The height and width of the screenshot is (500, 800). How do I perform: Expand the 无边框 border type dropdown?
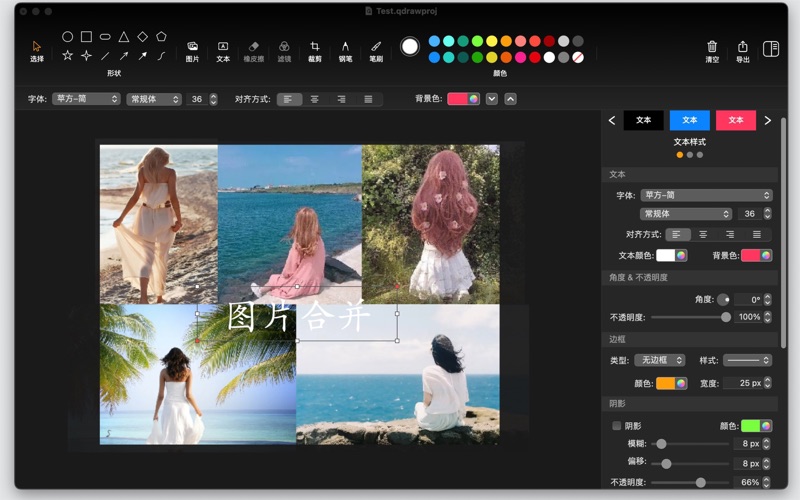661,360
